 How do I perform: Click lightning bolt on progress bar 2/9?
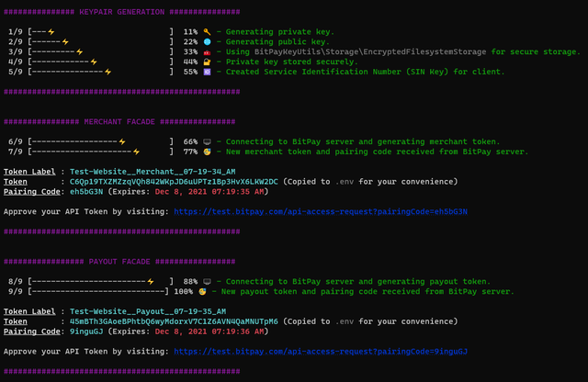point(65,41)
